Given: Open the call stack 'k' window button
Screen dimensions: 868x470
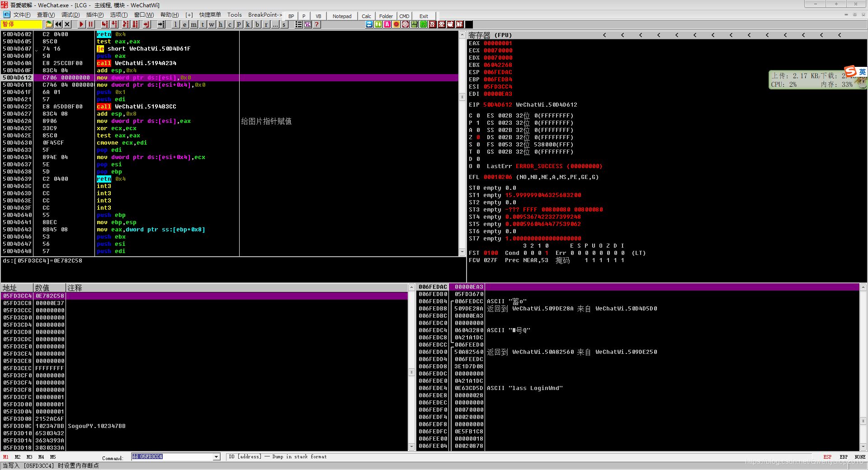Looking at the screenshot, I should [248, 24].
